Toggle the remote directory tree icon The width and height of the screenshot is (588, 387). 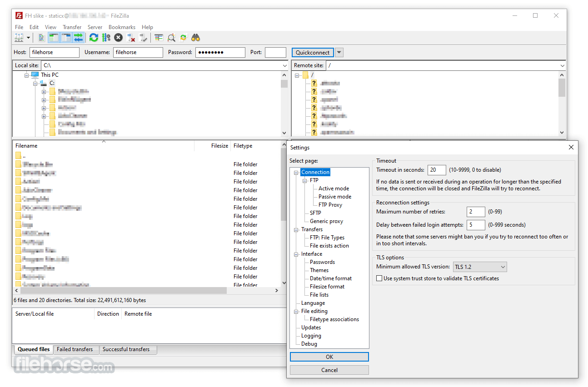tap(66, 38)
